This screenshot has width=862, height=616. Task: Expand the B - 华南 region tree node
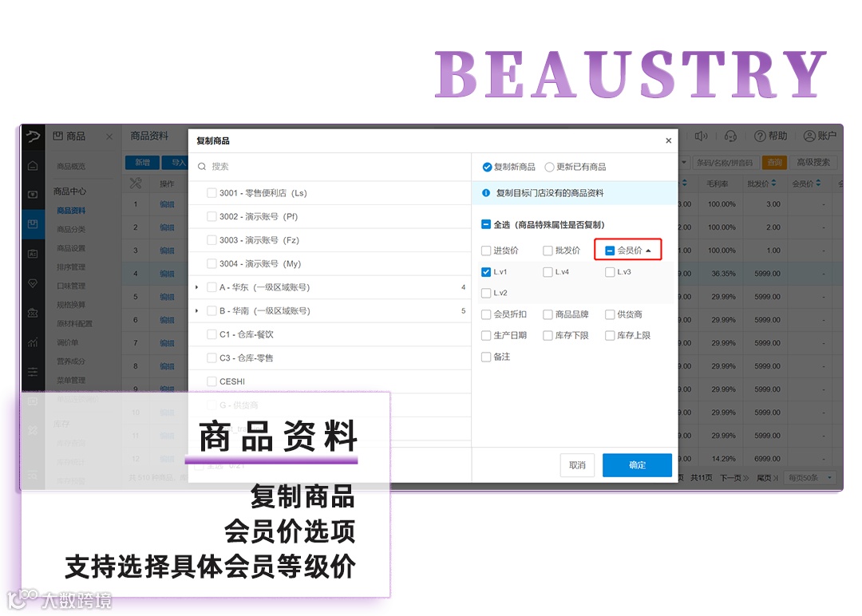pos(197,310)
